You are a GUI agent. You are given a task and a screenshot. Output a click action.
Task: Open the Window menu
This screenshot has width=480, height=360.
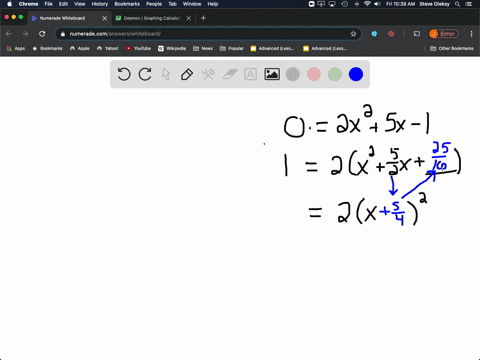coord(192,4)
